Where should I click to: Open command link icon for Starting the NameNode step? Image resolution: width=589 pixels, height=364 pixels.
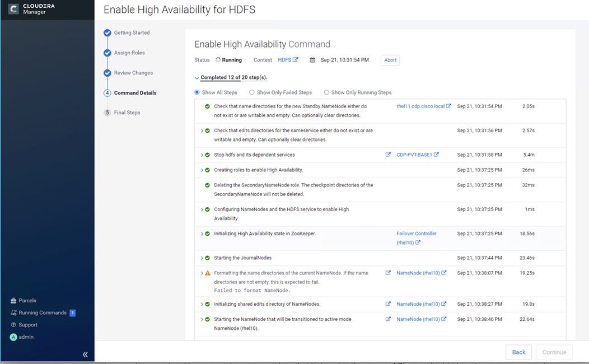388,319
